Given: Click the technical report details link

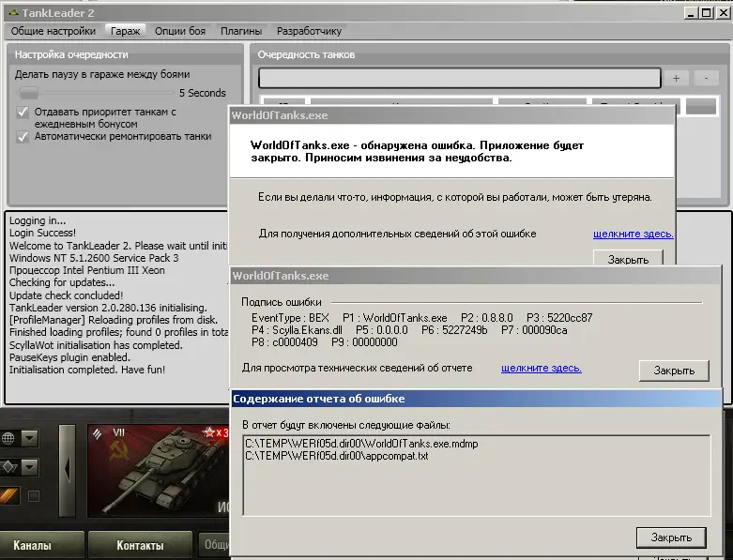Looking at the screenshot, I should coord(542,368).
